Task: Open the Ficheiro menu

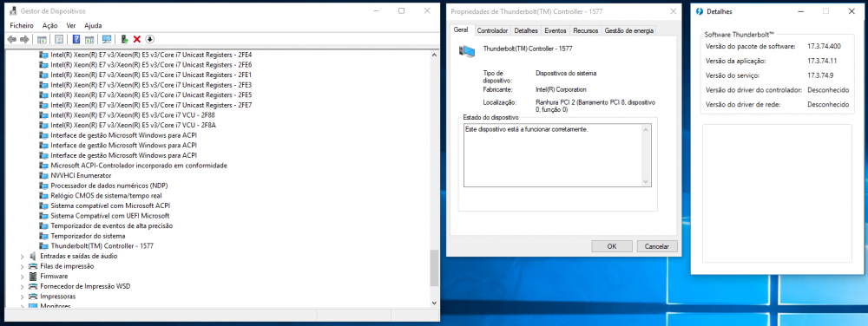Action: pyautogui.click(x=22, y=25)
